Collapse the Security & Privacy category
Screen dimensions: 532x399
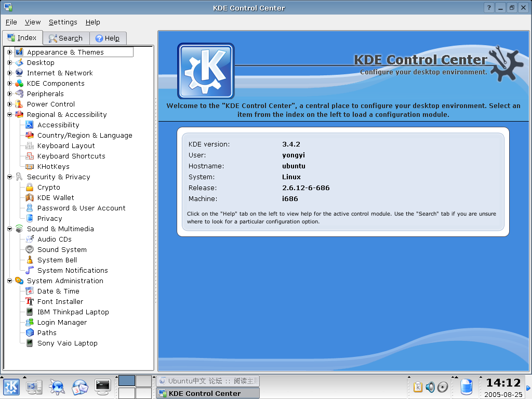[9, 177]
